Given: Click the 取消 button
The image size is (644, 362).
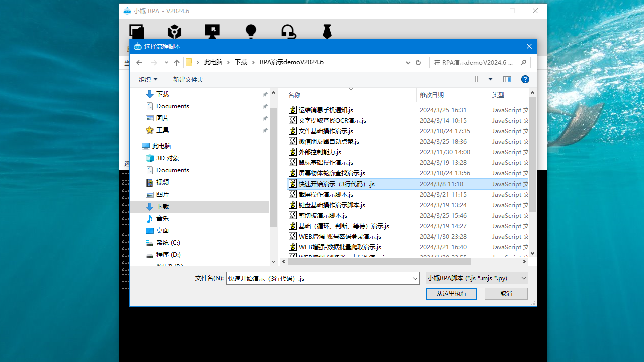Looking at the screenshot, I should pos(506,293).
